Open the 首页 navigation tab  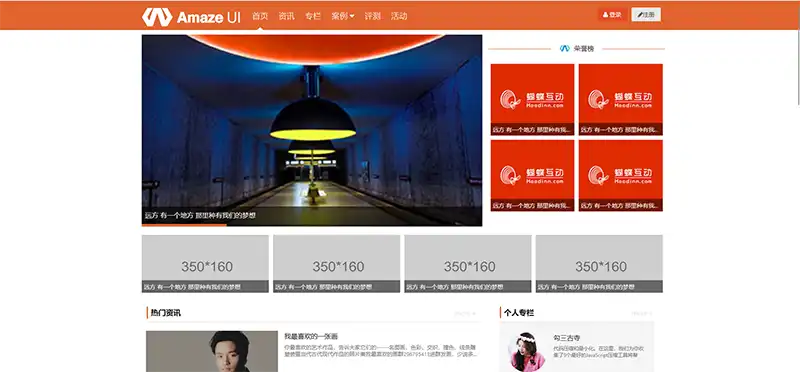click(260, 16)
